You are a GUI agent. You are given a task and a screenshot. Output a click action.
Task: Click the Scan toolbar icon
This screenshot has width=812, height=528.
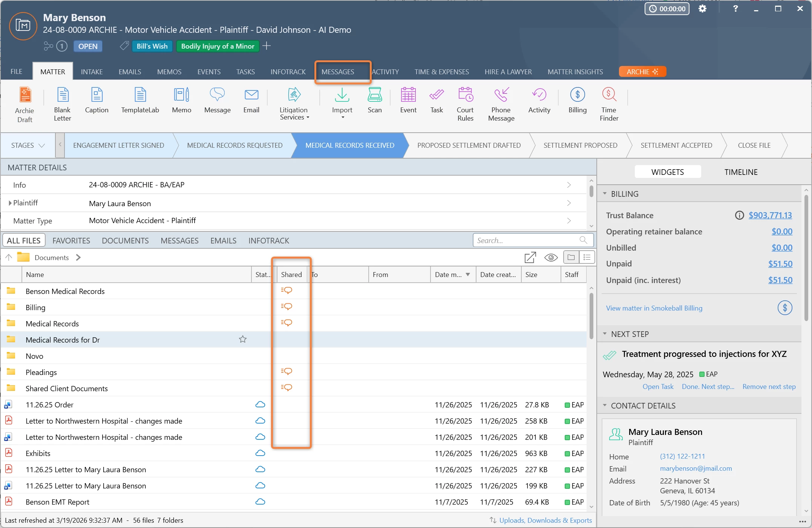pos(374,95)
